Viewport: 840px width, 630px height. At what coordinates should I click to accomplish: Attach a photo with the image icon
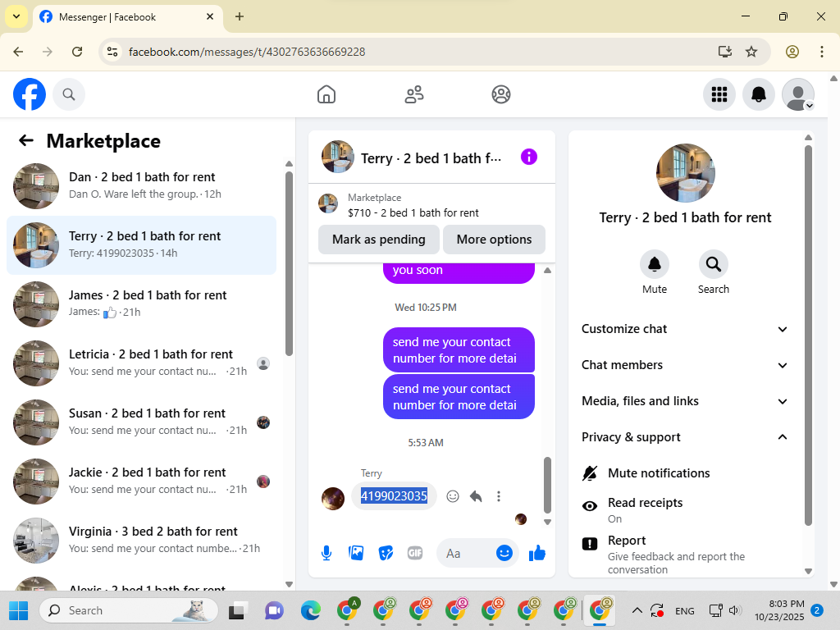point(356,553)
